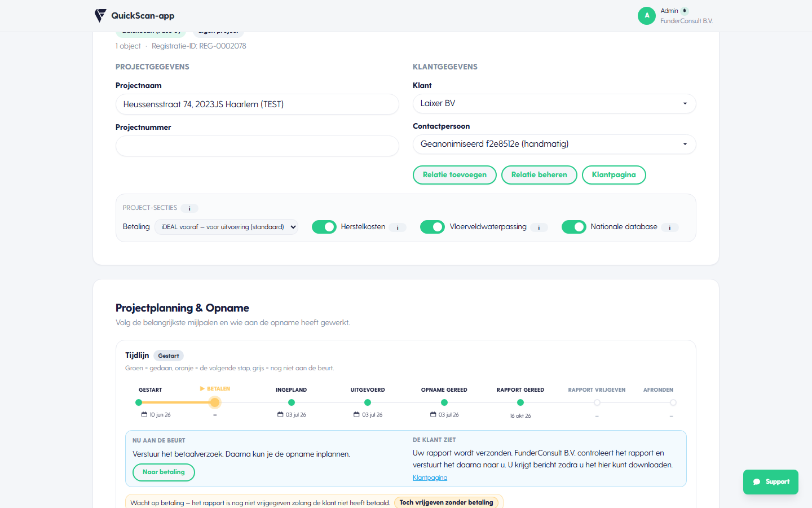Select the Rapport vrijgeven timeline dot
812x508 pixels.
[x=597, y=402]
